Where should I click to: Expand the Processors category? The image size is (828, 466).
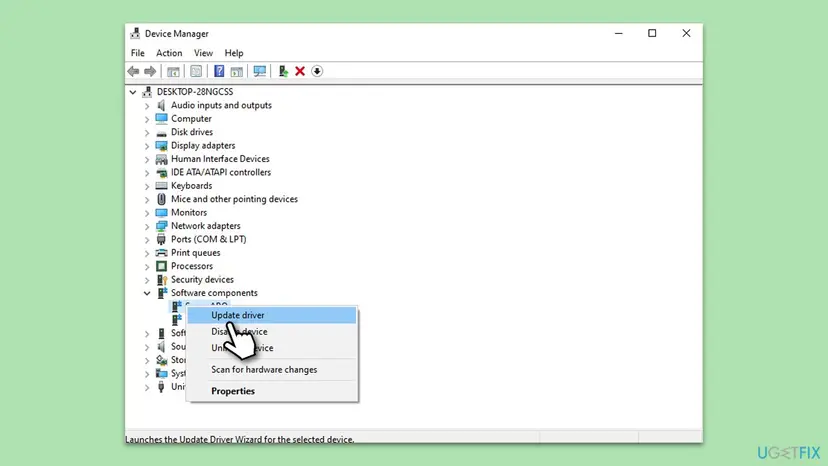pos(147,266)
